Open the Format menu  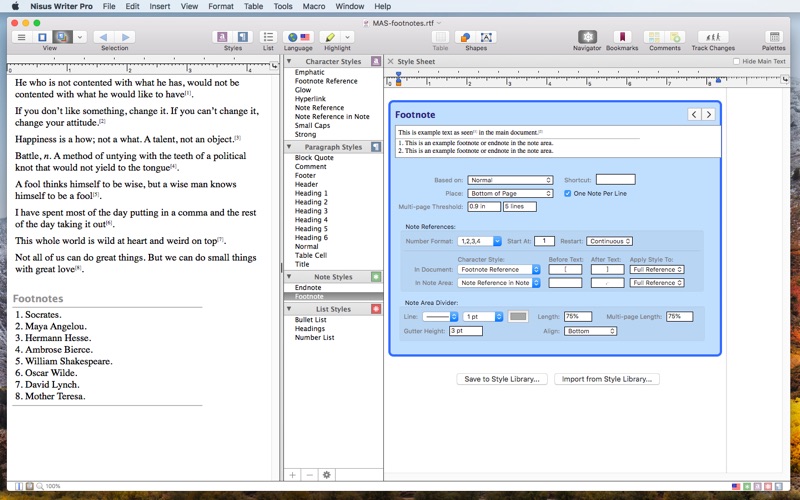(x=221, y=6)
